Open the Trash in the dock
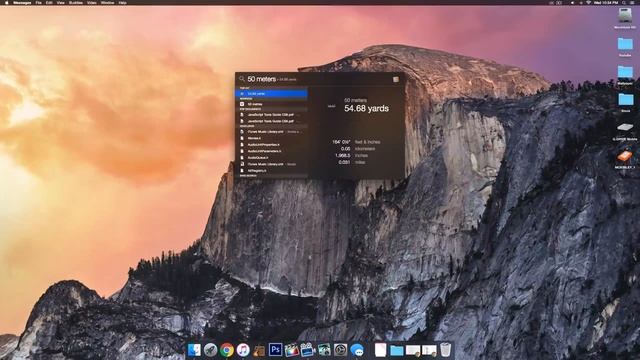Image resolution: width=640 pixels, height=360 pixels. tap(445, 350)
